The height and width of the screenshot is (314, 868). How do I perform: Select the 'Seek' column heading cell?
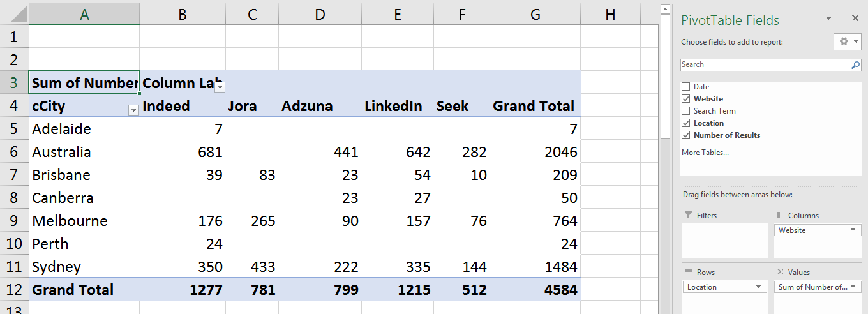pos(461,105)
